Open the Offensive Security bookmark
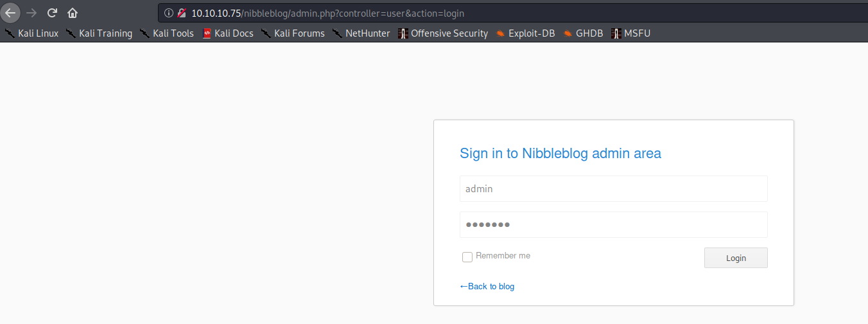The image size is (868, 324). pos(443,33)
